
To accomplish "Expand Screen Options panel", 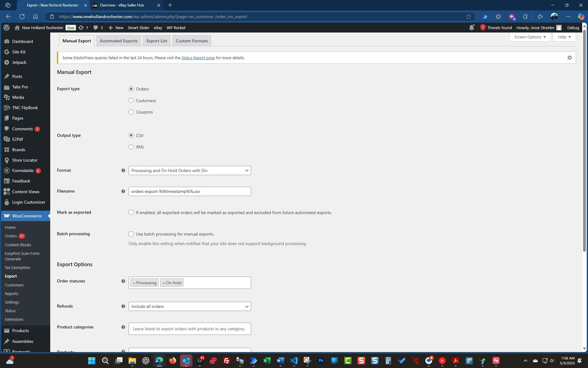I will click(x=530, y=37).
